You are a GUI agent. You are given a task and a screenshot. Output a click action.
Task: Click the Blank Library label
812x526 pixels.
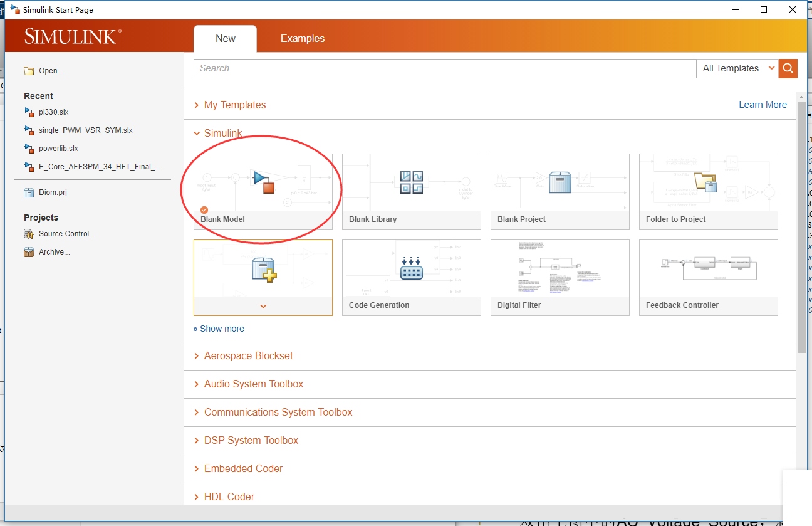click(373, 219)
